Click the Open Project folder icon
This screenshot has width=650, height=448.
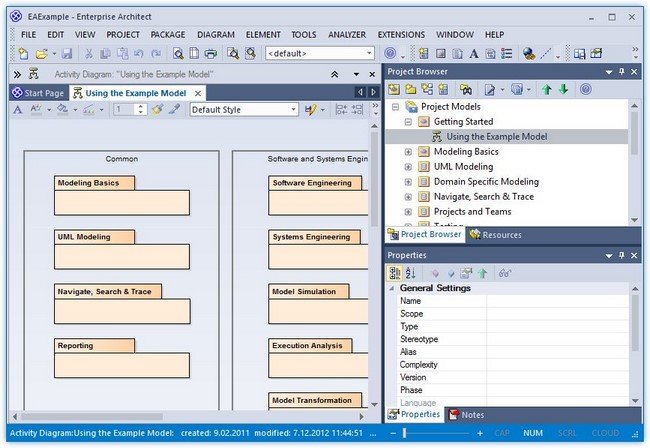(x=41, y=53)
